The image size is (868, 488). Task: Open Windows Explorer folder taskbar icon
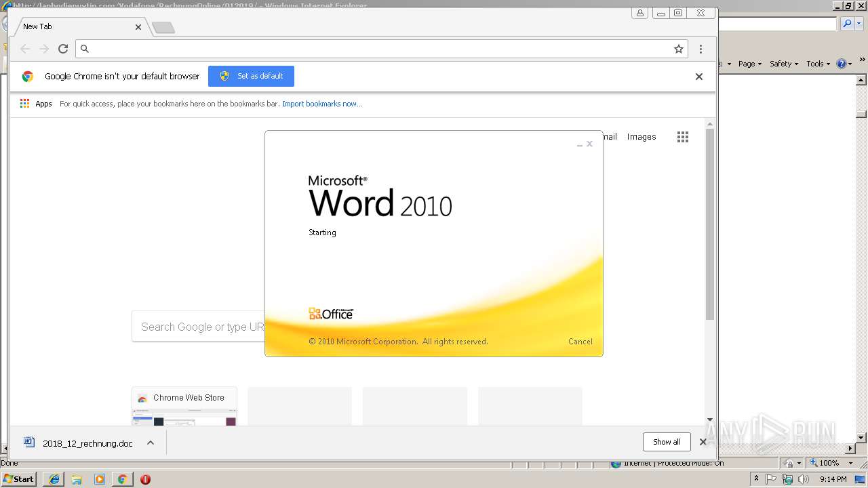[x=77, y=479]
